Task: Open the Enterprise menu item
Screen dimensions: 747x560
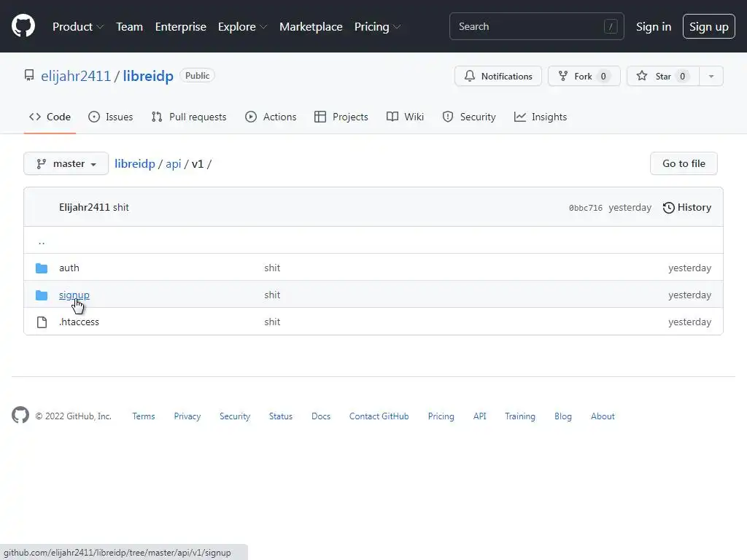Action: (181, 27)
